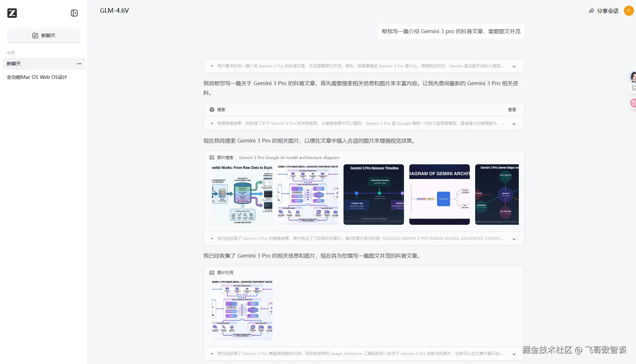The image size is (636, 364).
Task: Open the Diagram of Gemini Architecture image
Action: [440, 195]
